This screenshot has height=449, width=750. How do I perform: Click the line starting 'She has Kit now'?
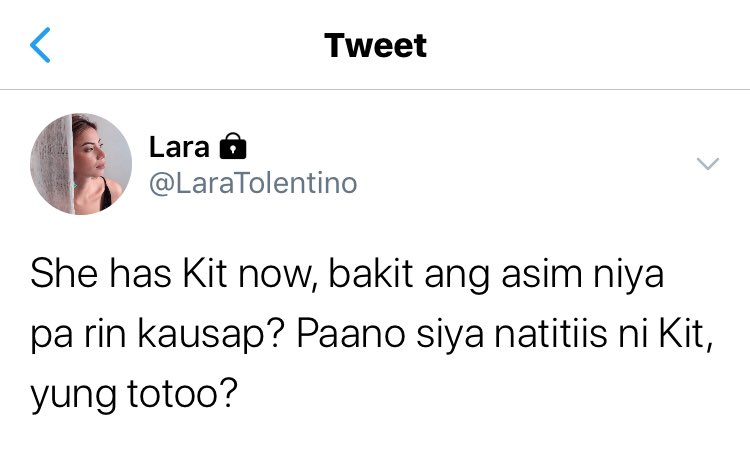(x=347, y=274)
